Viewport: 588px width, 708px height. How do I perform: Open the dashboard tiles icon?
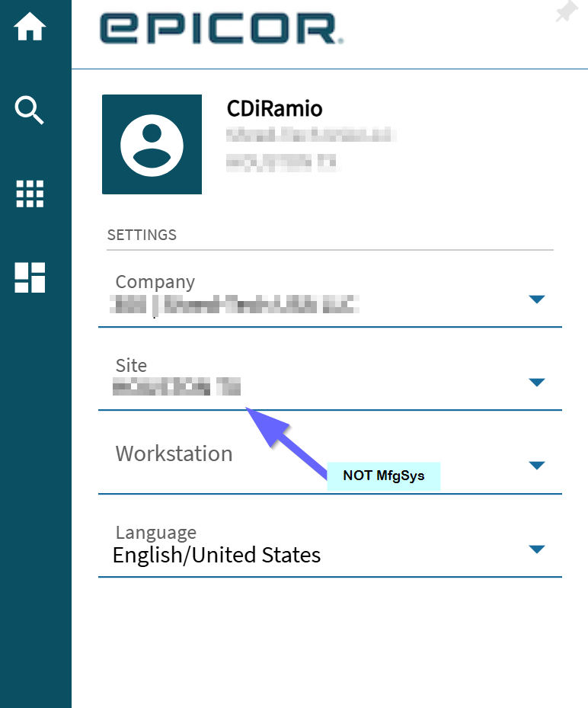pyautogui.click(x=30, y=277)
